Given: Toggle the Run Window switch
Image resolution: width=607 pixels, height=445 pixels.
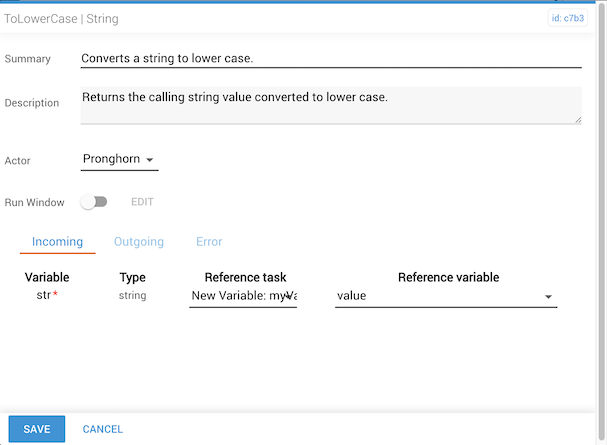Looking at the screenshot, I should click(x=94, y=202).
